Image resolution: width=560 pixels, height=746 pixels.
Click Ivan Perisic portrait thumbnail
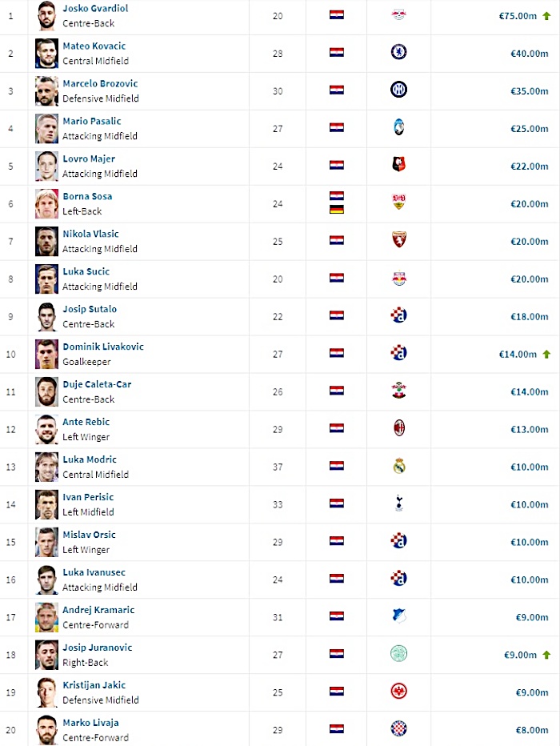46,504
